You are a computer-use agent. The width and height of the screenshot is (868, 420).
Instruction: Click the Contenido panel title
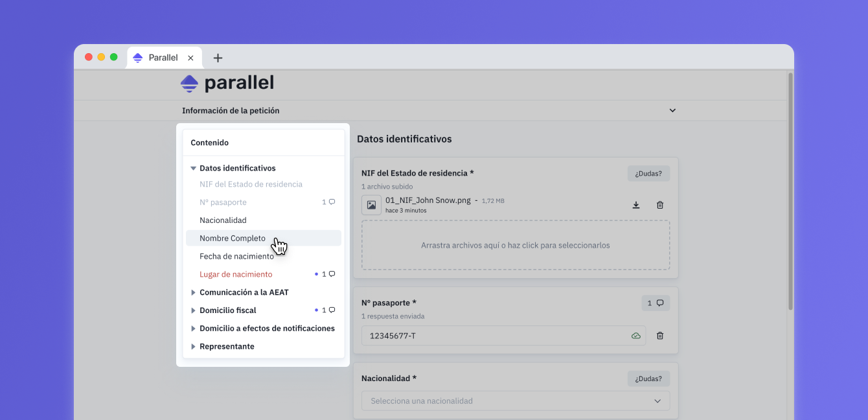pos(209,143)
